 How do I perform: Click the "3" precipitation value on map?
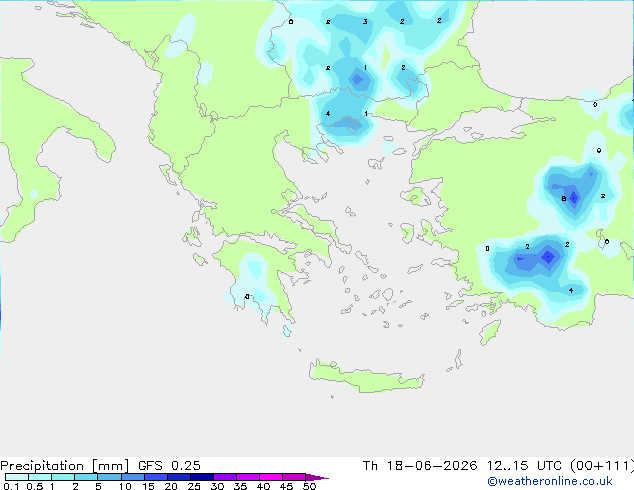365,21
